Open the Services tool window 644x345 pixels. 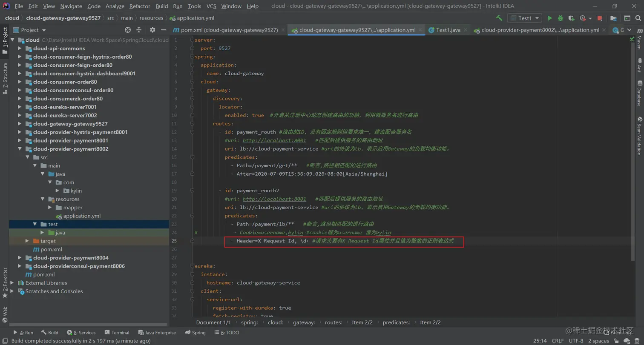click(81, 333)
